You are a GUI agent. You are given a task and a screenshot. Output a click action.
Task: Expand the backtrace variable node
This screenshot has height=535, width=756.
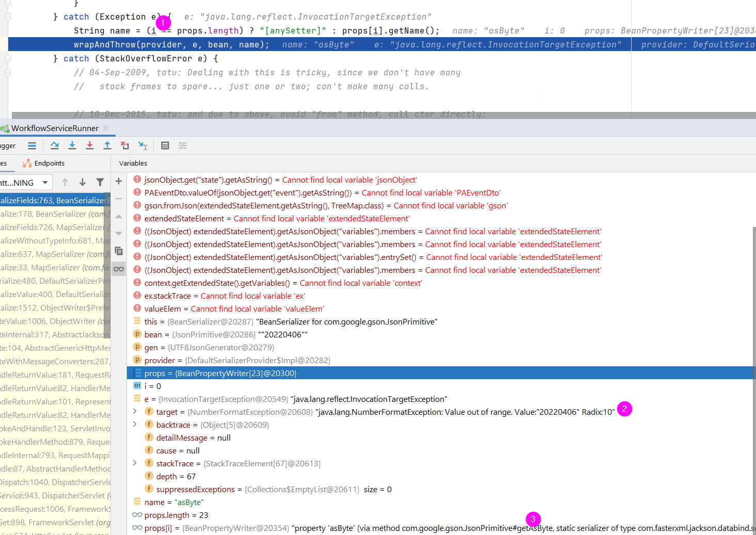coord(135,424)
